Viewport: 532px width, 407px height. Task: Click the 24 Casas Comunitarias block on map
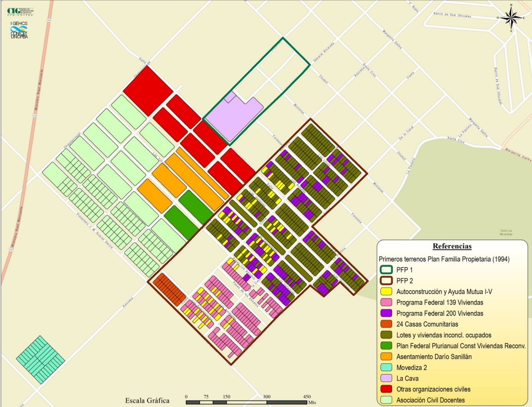coord(169,290)
